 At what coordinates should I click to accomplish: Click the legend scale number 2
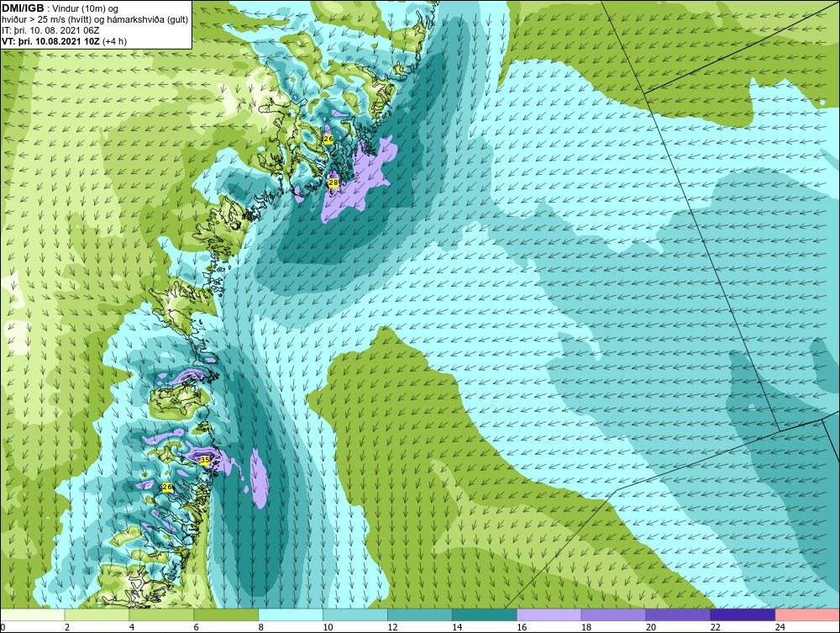point(67,627)
